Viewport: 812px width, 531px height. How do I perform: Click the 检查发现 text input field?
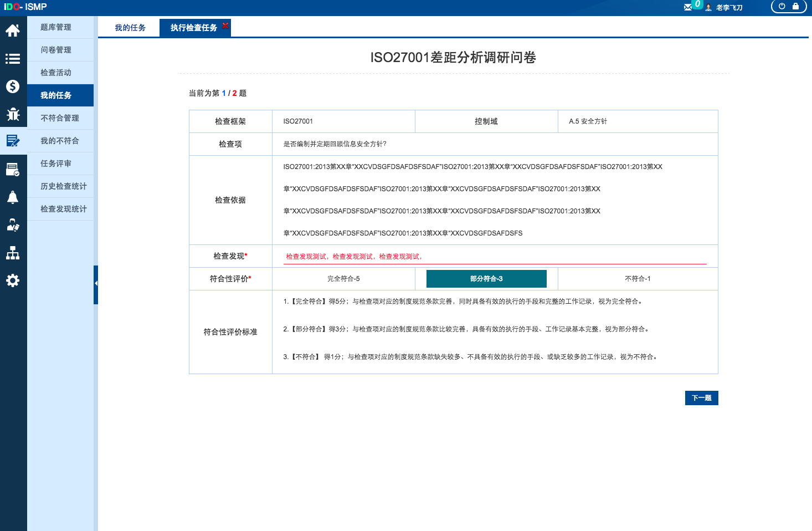(x=495, y=257)
